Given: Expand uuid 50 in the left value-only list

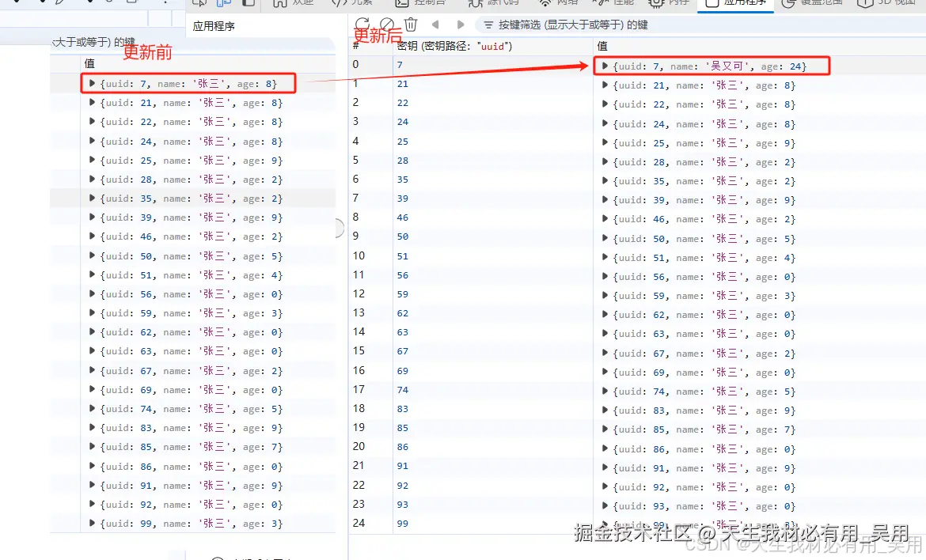Looking at the screenshot, I should [92, 256].
